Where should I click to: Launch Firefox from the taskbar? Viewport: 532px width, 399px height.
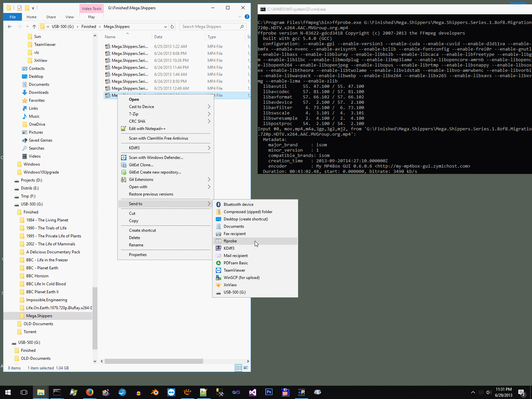pyautogui.click(x=89, y=392)
